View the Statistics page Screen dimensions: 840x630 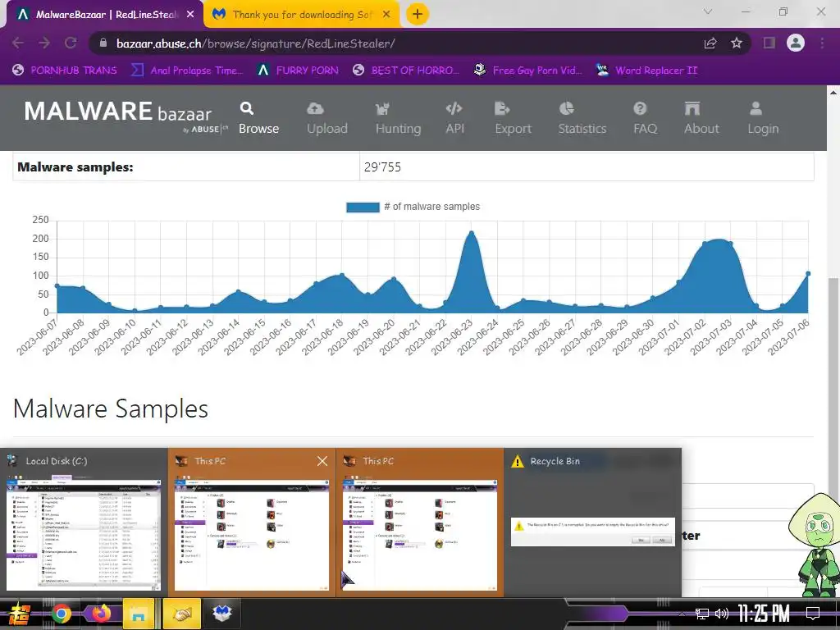[582, 118]
